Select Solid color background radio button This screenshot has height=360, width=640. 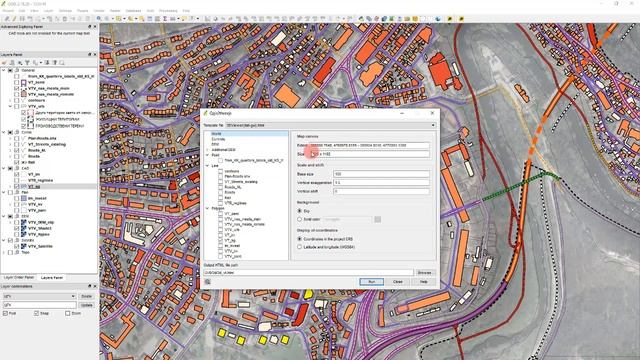pyautogui.click(x=300, y=219)
